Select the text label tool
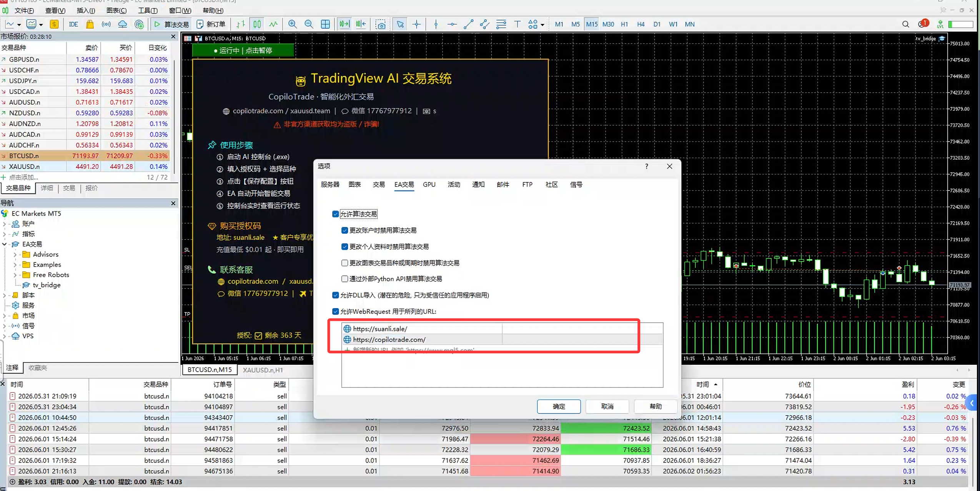Viewport: 980px width, 491px height. pos(517,24)
